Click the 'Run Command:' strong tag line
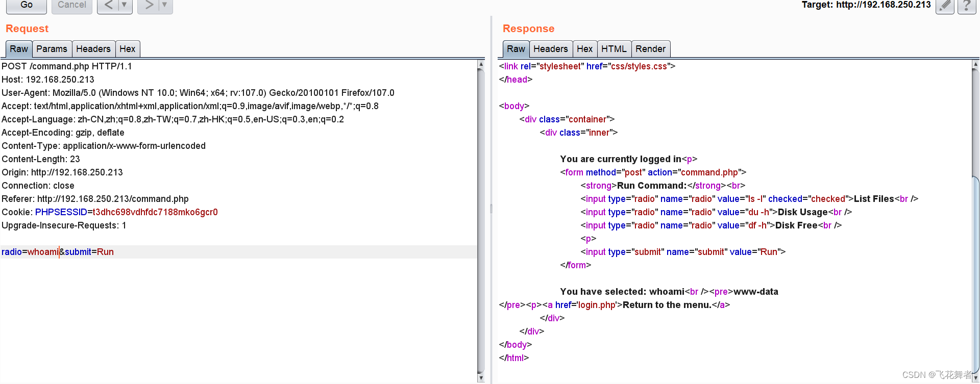Image resolution: width=980 pixels, height=384 pixels. pyautogui.click(x=663, y=186)
